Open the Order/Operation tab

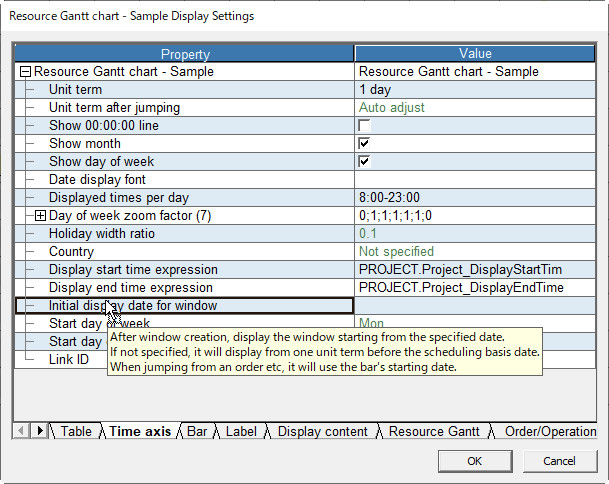pyautogui.click(x=549, y=431)
